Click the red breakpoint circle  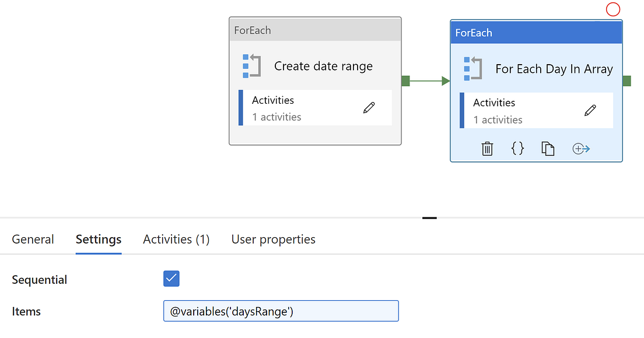[613, 9]
